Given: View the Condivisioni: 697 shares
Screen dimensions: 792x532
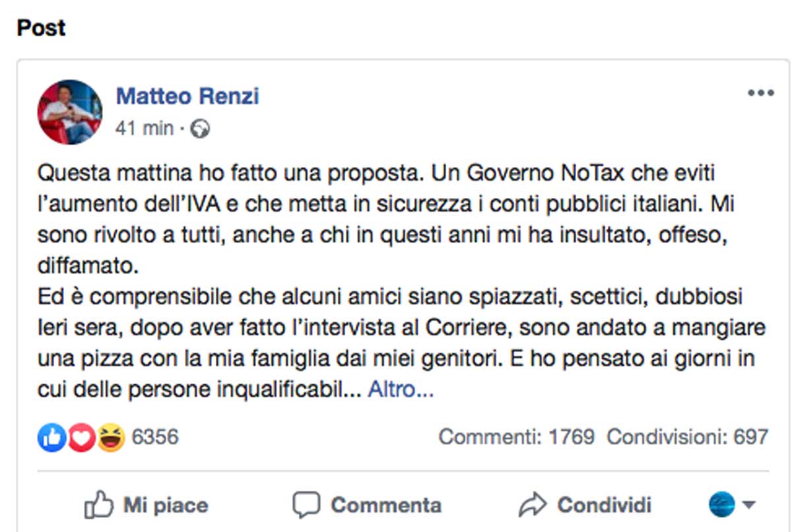Looking at the screenshot, I should [x=687, y=437].
